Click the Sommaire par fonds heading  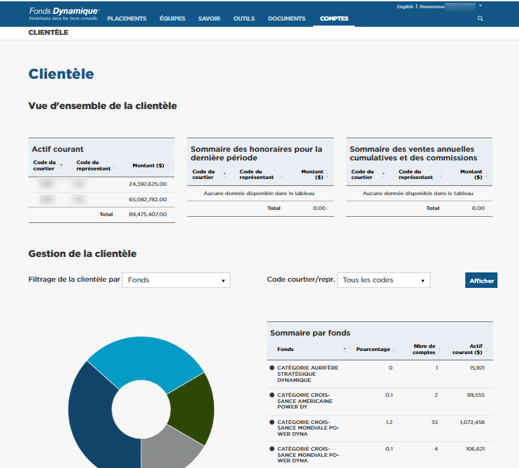(x=310, y=333)
